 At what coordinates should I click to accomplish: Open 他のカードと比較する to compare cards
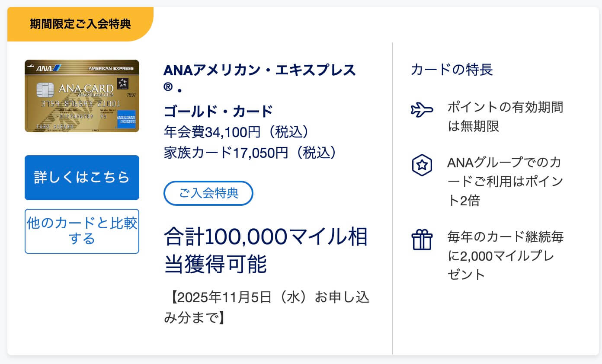[82, 231]
